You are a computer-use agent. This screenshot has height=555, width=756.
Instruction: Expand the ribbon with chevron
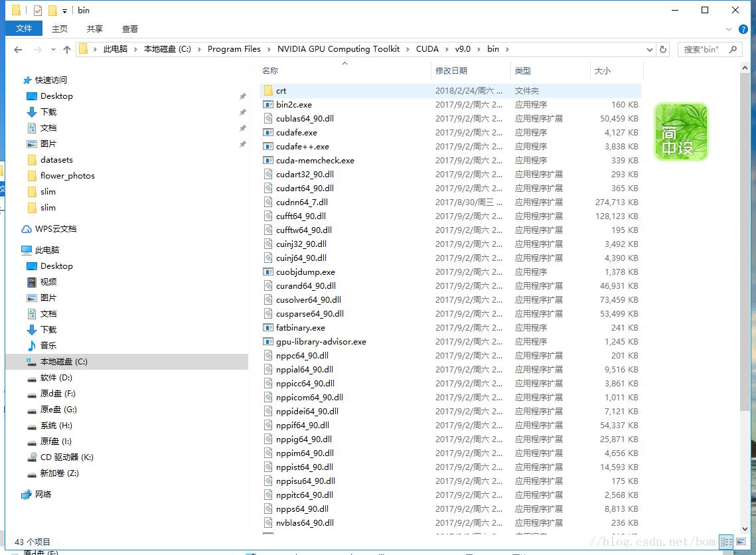pyautogui.click(x=729, y=29)
